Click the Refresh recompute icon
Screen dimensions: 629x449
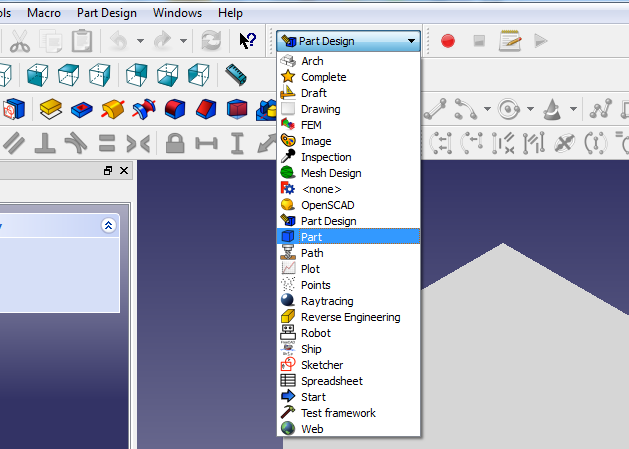(211, 41)
